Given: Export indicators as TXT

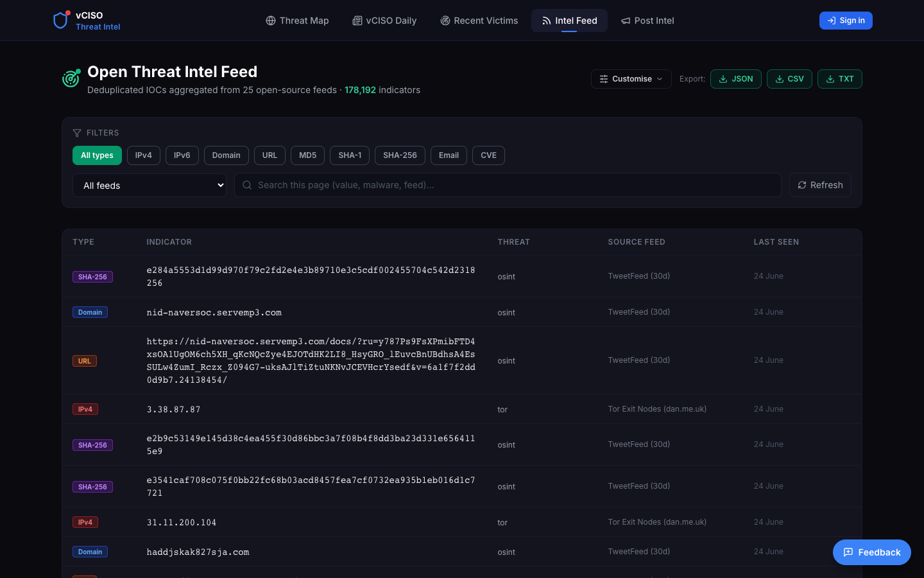Looking at the screenshot, I should [x=840, y=79].
